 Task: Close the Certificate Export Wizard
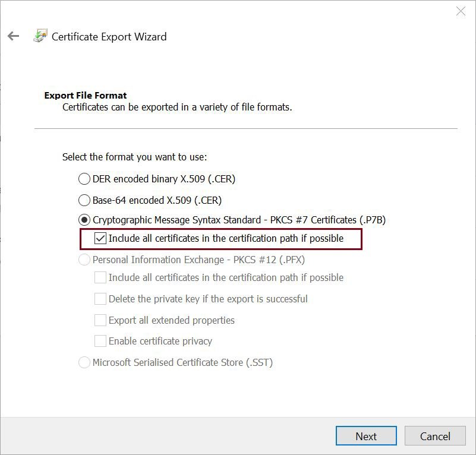point(461,11)
